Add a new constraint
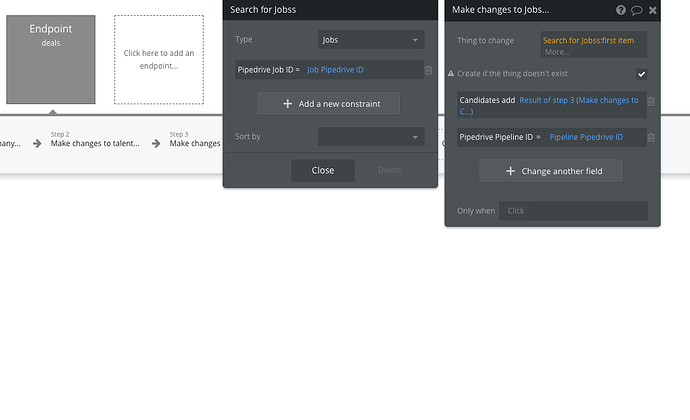The width and height of the screenshot is (690, 420). pyautogui.click(x=329, y=103)
